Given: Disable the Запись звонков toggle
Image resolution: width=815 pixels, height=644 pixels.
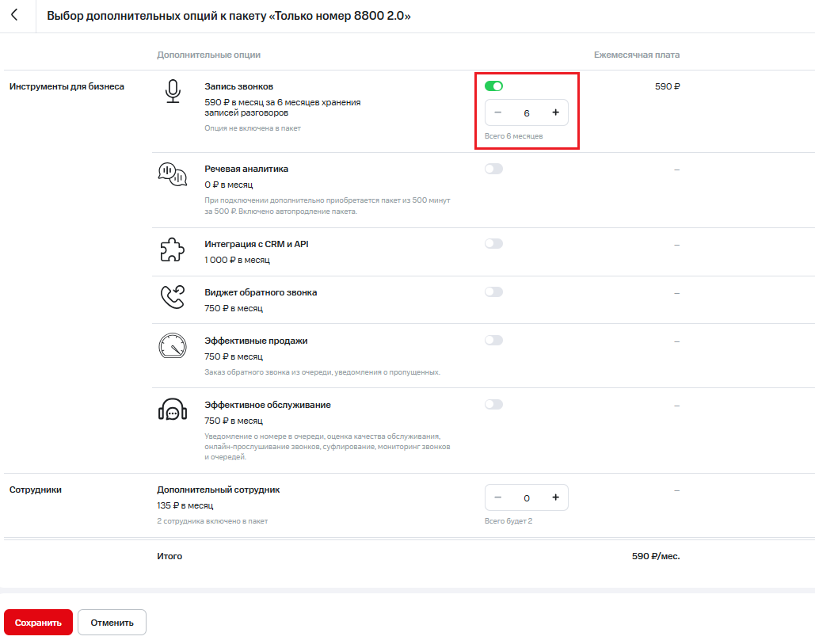Looking at the screenshot, I should tap(493, 86).
